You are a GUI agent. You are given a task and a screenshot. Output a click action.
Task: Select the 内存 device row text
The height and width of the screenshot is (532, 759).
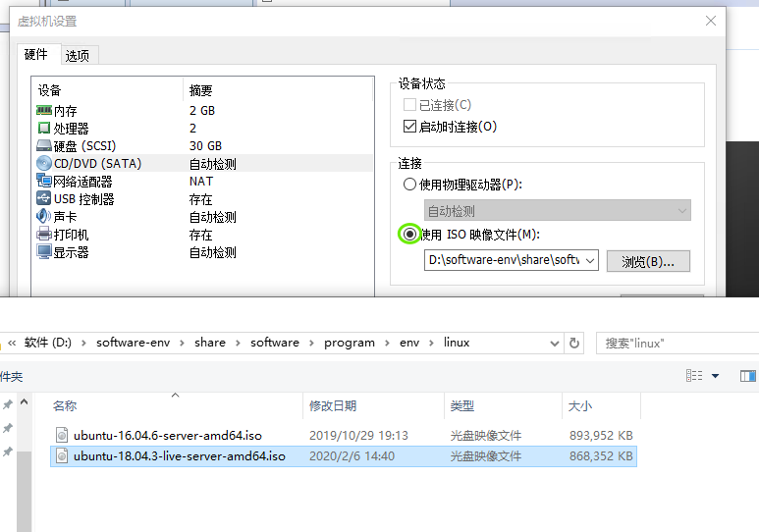tap(66, 111)
